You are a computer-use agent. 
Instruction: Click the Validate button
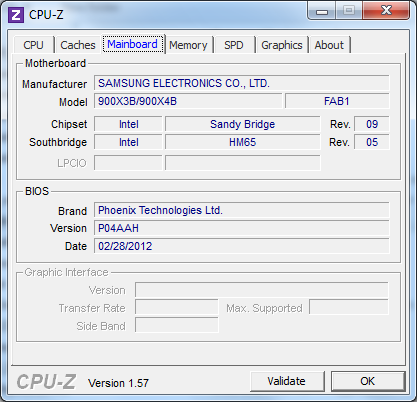286,381
